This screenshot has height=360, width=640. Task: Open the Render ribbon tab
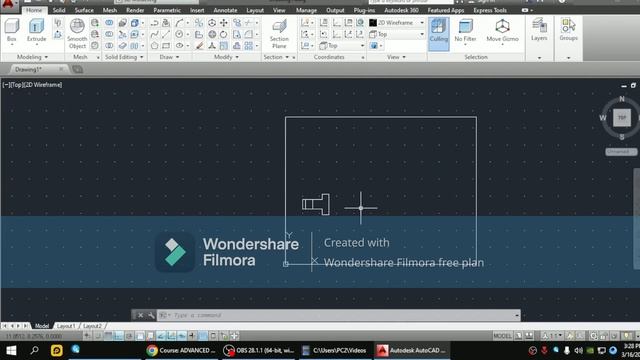coord(135,10)
